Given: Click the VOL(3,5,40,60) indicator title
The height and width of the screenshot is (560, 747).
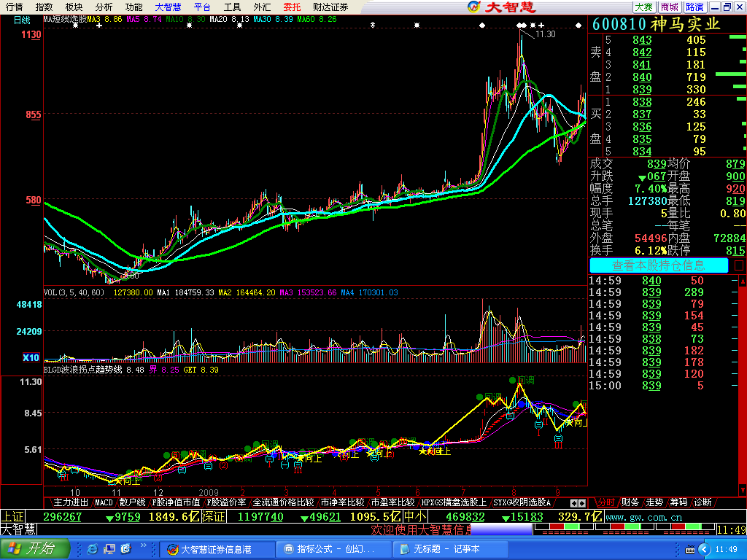Looking at the screenshot, I should tap(74, 292).
